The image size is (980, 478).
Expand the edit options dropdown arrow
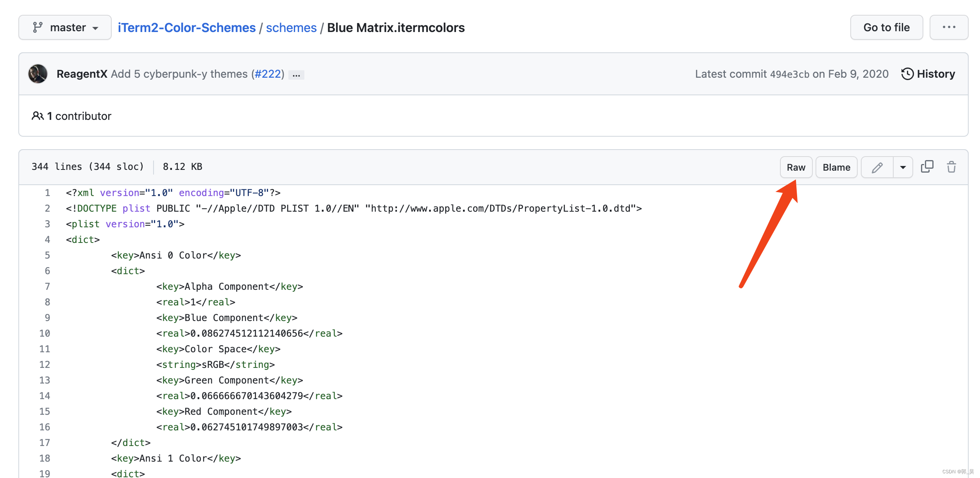(x=903, y=167)
